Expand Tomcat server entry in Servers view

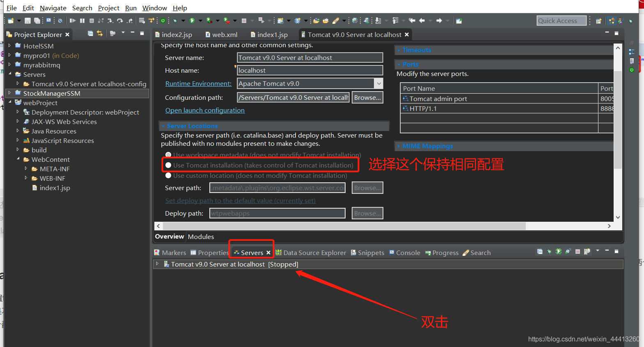157,264
